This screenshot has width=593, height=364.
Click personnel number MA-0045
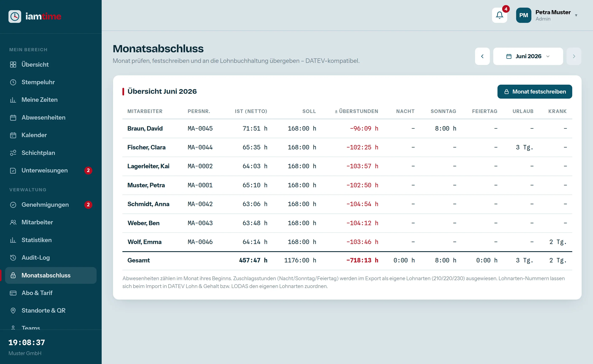coord(200,128)
